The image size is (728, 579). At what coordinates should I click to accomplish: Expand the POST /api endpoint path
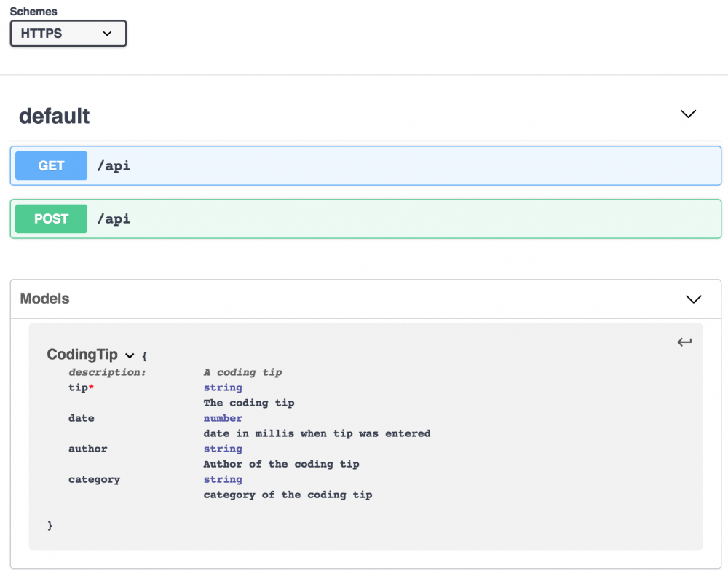pyautogui.click(x=114, y=219)
